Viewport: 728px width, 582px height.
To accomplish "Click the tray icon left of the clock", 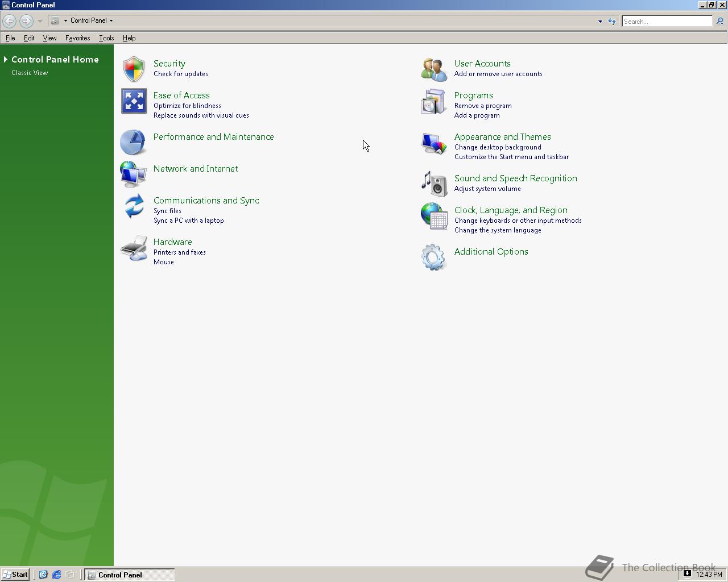I will point(687,573).
